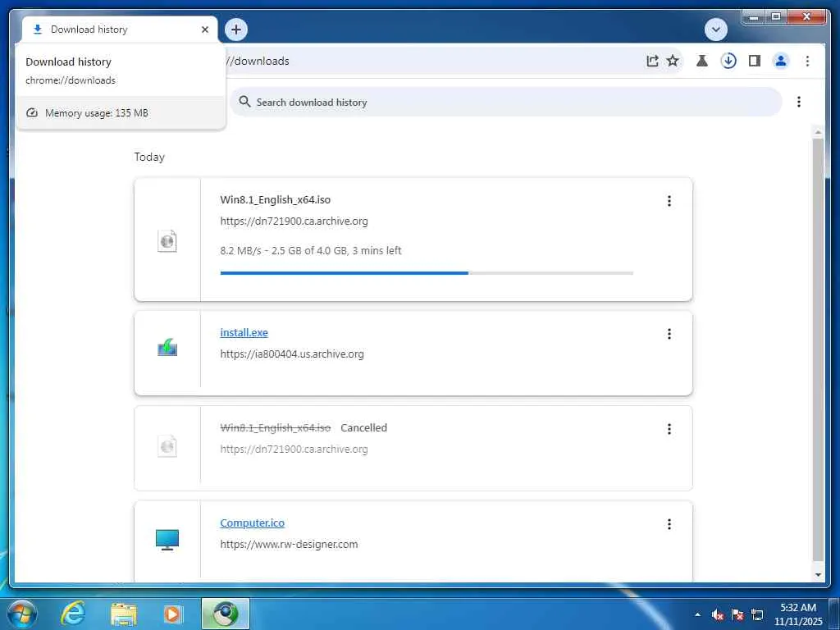Click the downloading ISO file icon
The width and height of the screenshot is (840, 630).
click(167, 241)
